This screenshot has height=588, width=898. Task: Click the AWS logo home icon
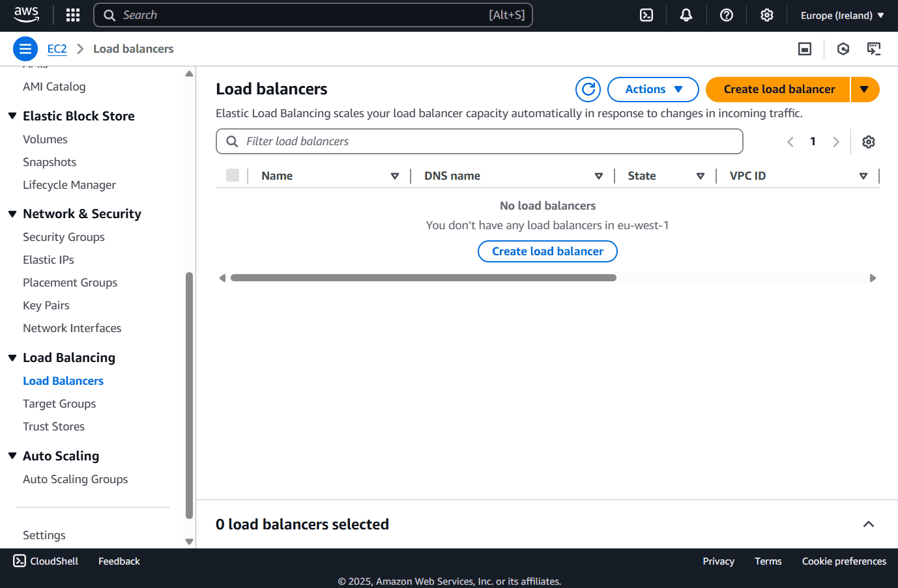(x=26, y=14)
